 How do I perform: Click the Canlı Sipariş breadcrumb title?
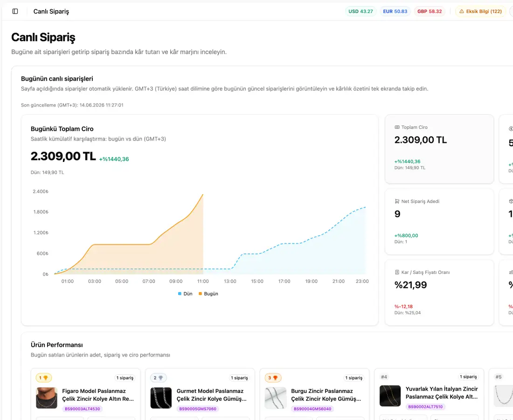(51, 12)
